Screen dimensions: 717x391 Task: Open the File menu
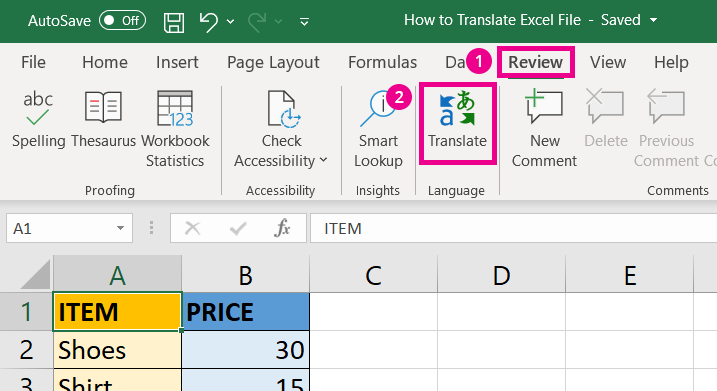point(33,62)
